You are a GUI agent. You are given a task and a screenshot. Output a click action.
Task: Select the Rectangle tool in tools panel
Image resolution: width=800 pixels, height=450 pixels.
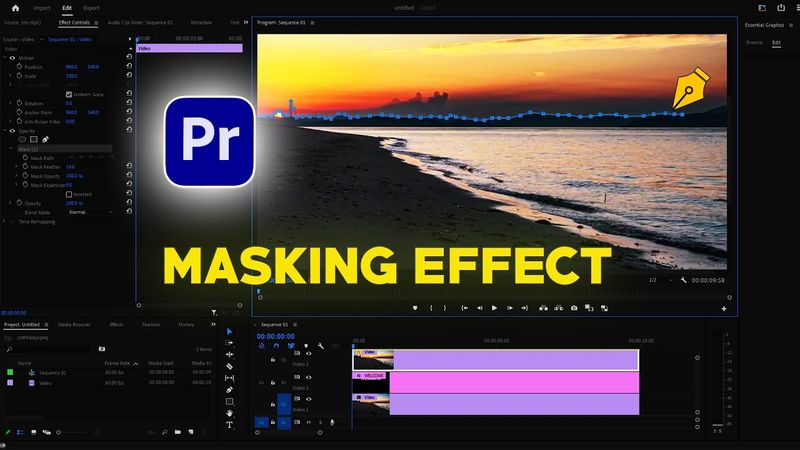pyautogui.click(x=230, y=402)
